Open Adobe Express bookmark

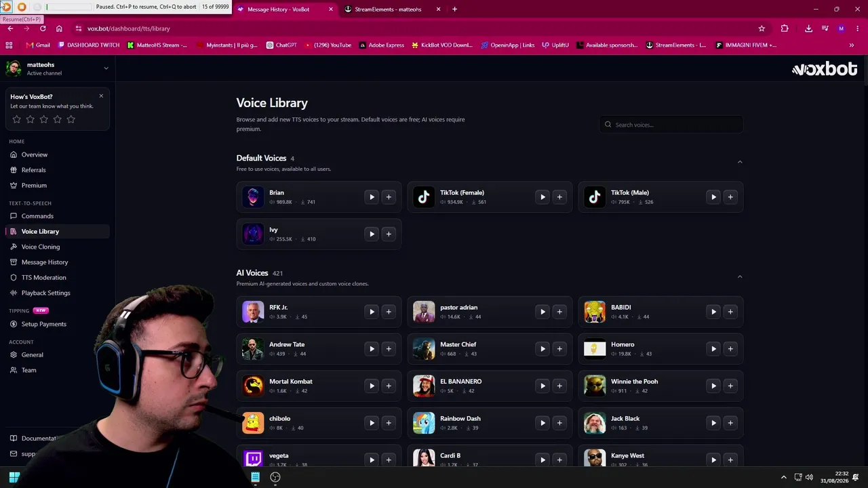click(382, 45)
